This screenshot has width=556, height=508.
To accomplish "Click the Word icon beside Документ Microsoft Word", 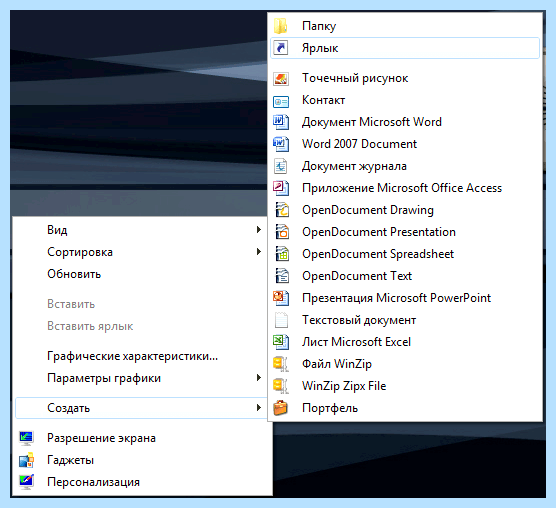I will point(280,122).
